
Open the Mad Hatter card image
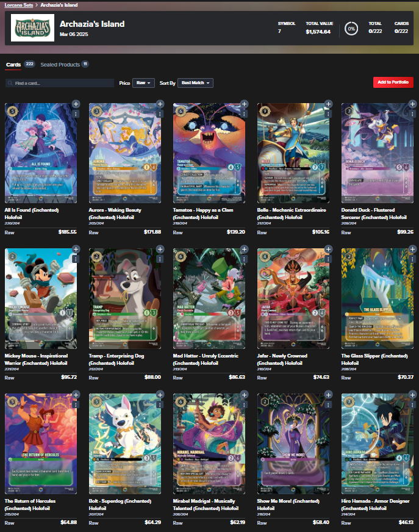[x=209, y=298]
